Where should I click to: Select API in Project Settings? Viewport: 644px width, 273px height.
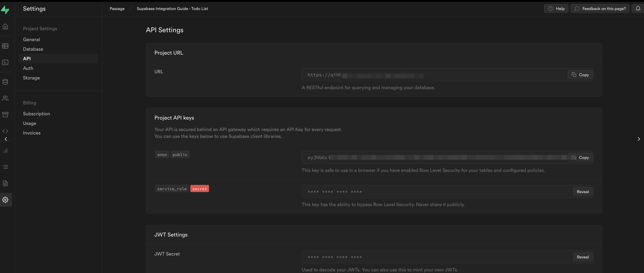coord(58,58)
